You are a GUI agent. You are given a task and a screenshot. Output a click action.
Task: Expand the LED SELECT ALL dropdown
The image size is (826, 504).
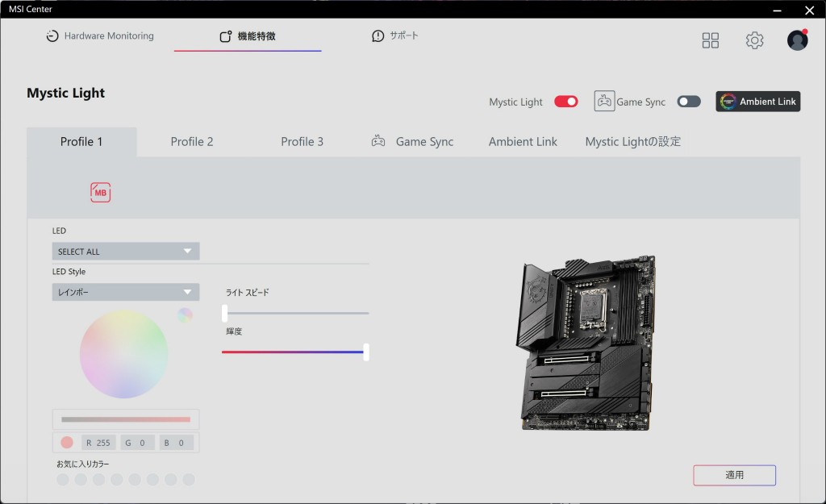126,252
